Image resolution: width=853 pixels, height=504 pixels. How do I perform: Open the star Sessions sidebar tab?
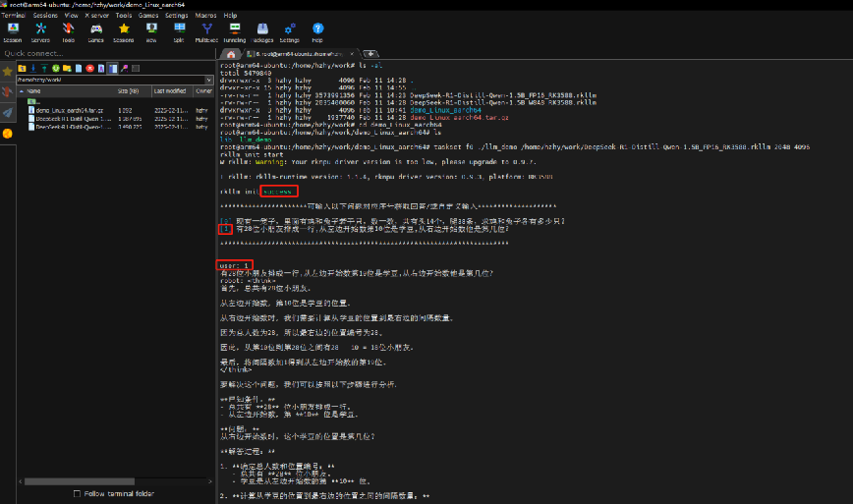point(8,71)
